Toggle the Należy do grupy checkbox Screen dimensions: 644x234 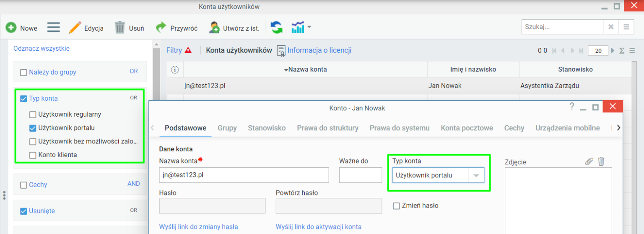pyautogui.click(x=23, y=73)
